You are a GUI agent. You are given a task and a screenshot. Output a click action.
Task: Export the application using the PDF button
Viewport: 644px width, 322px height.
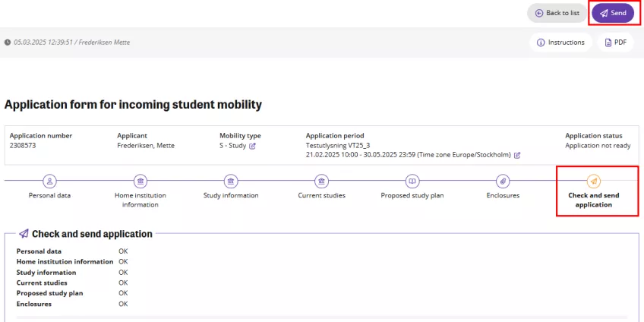614,43
